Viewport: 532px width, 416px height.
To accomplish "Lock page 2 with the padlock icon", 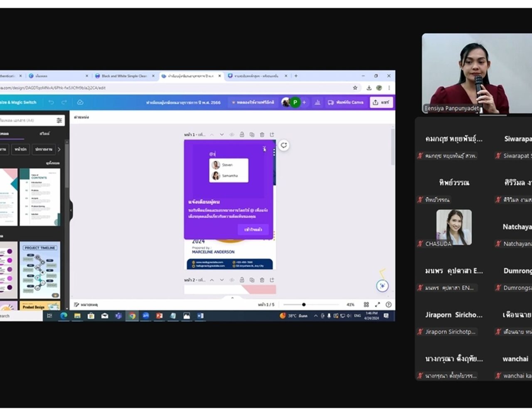I will point(242,280).
